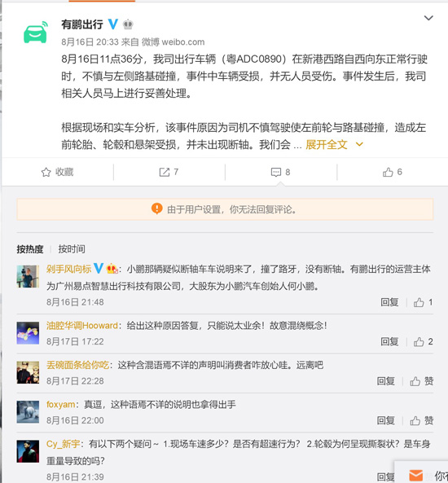Click the repost share icon with count 7
Viewport: 448px width, 483px height.
pos(165,172)
